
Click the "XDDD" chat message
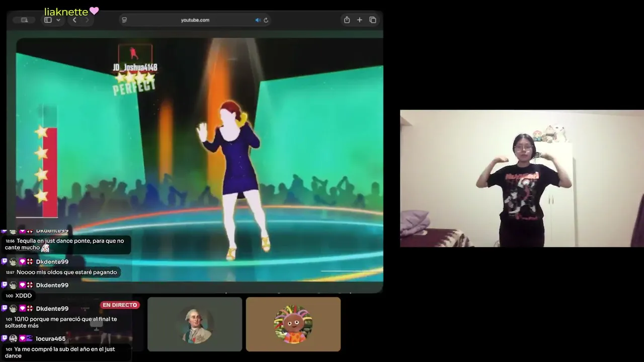click(19, 296)
